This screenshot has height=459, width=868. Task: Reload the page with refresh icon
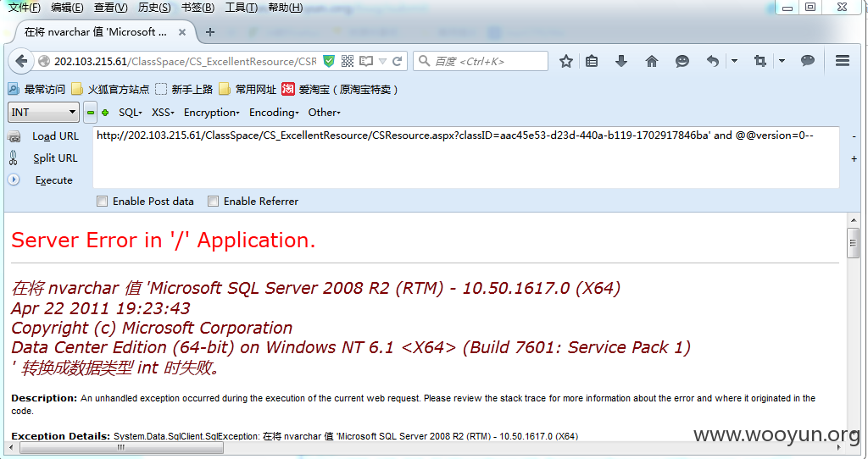(397, 61)
